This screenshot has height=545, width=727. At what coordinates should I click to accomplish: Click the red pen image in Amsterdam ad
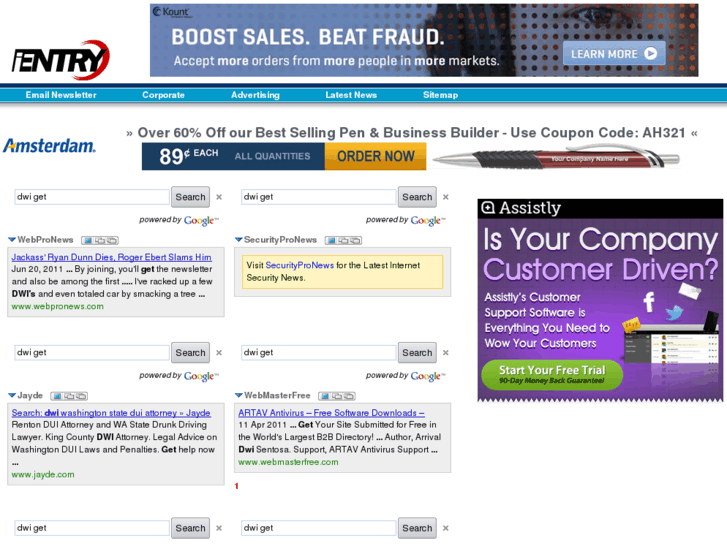555,158
